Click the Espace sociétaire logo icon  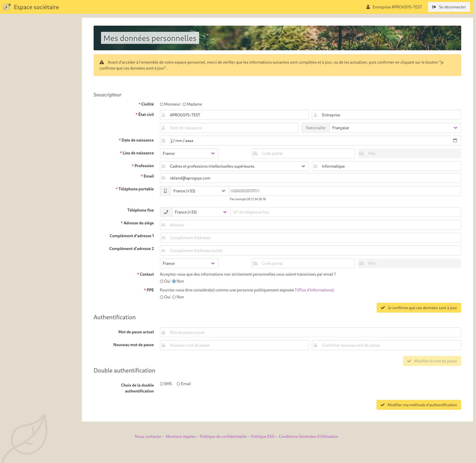pos(6,7)
